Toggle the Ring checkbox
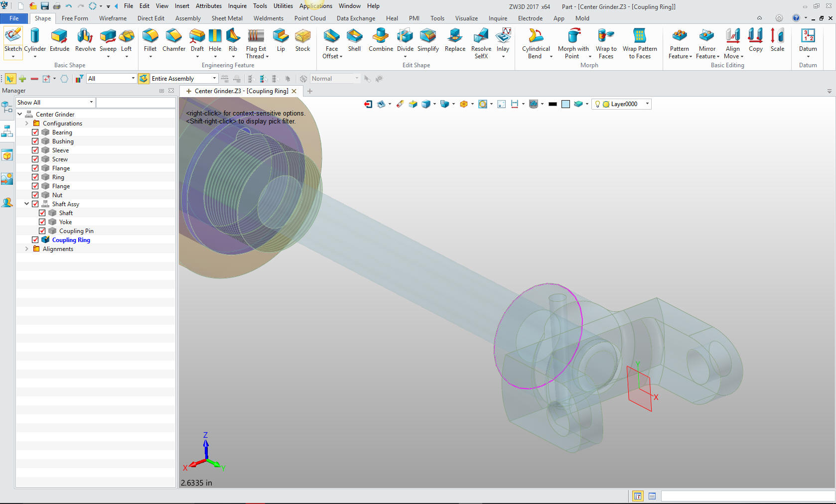This screenshot has height=504, width=836. (35, 177)
